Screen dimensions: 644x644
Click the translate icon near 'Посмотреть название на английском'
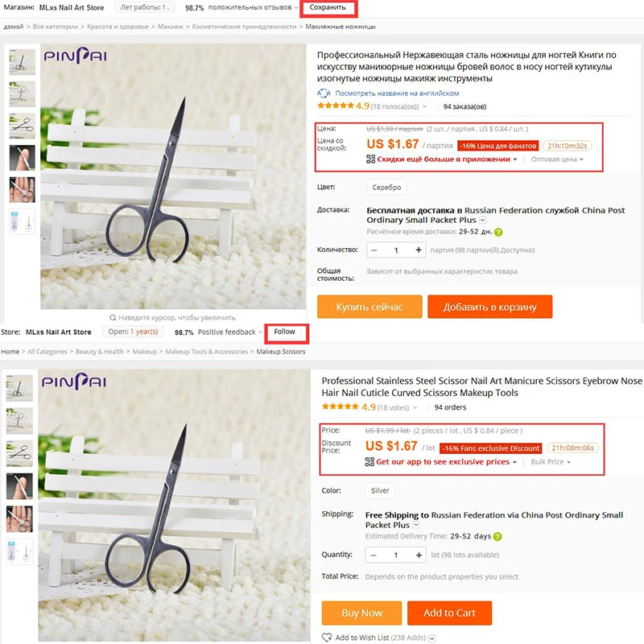tap(324, 93)
